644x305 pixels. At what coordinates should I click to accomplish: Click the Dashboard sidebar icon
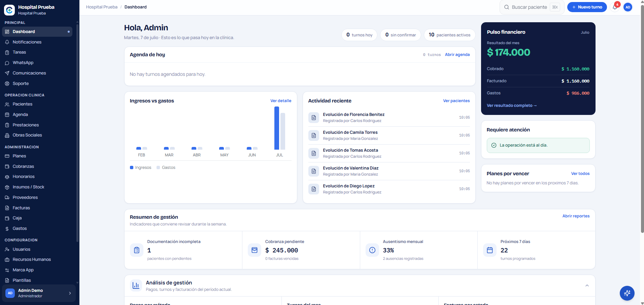7,32
